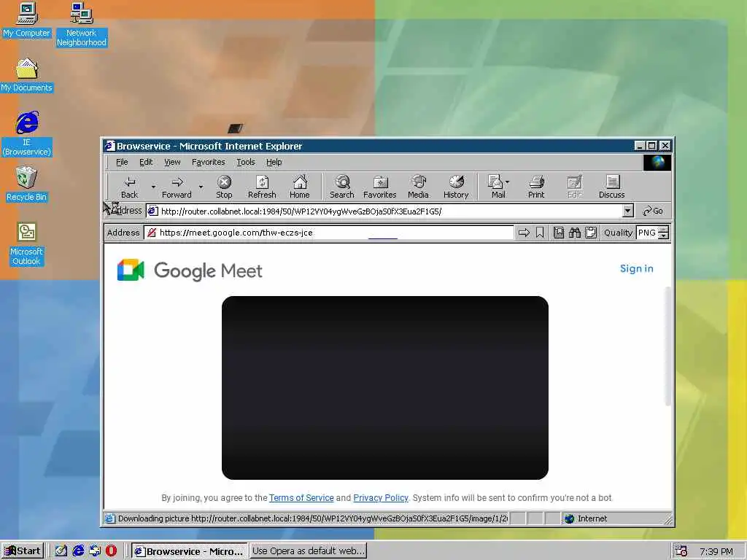747x560 pixels.
Task: Go to the Home page
Action: (x=300, y=187)
